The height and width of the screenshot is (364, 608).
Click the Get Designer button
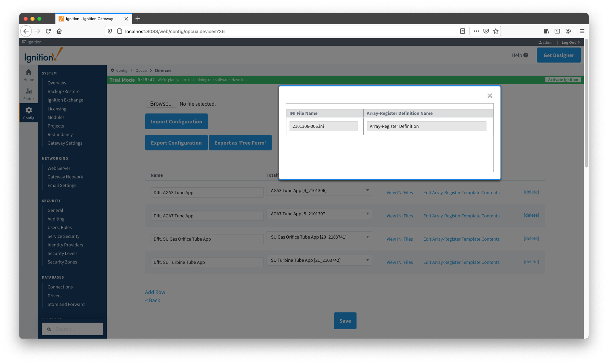coord(559,55)
